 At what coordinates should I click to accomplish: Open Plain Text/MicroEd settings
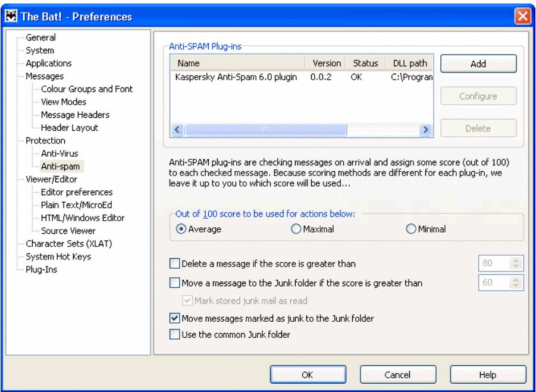pyautogui.click(x=76, y=205)
